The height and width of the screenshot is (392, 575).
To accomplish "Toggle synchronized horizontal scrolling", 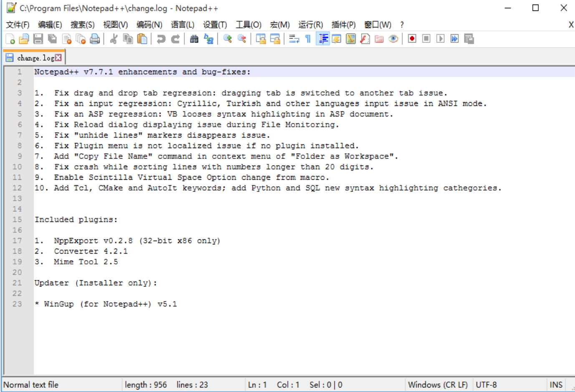I will click(x=275, y=39).
